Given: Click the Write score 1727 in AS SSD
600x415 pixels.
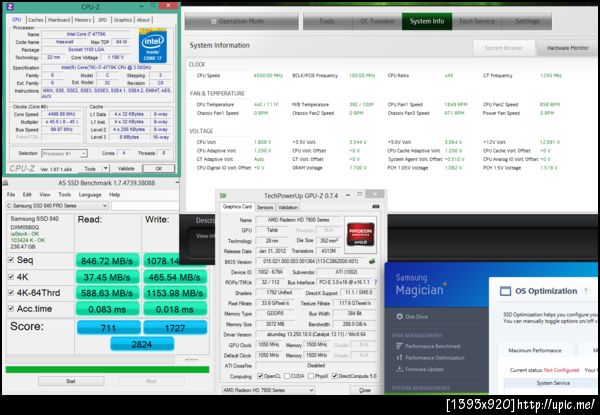Looking at the screenshot, I should click(175, 328).
